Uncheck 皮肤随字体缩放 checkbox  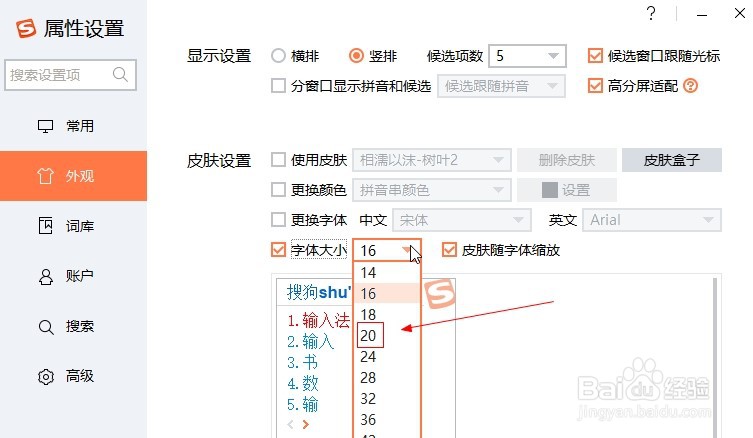449,250
